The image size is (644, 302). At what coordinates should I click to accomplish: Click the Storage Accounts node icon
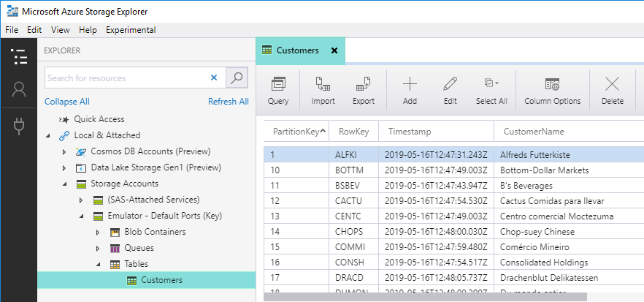coord(81,184)
